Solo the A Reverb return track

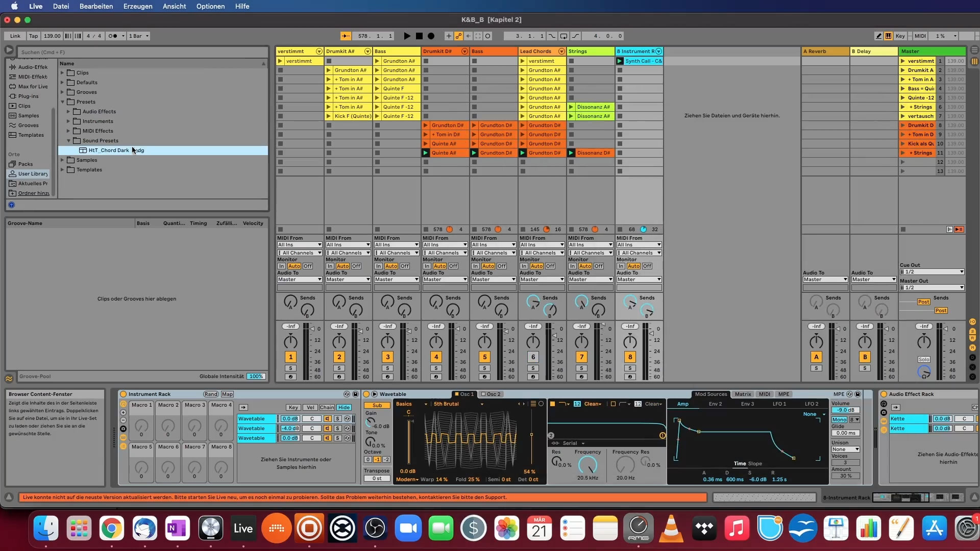pyautogui.click(x=816, y=368)
